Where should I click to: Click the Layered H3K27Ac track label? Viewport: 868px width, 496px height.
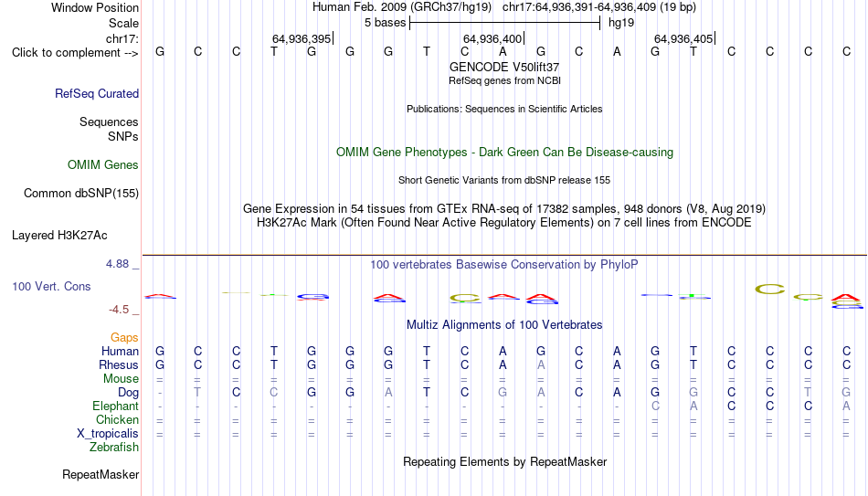(59, 236)
